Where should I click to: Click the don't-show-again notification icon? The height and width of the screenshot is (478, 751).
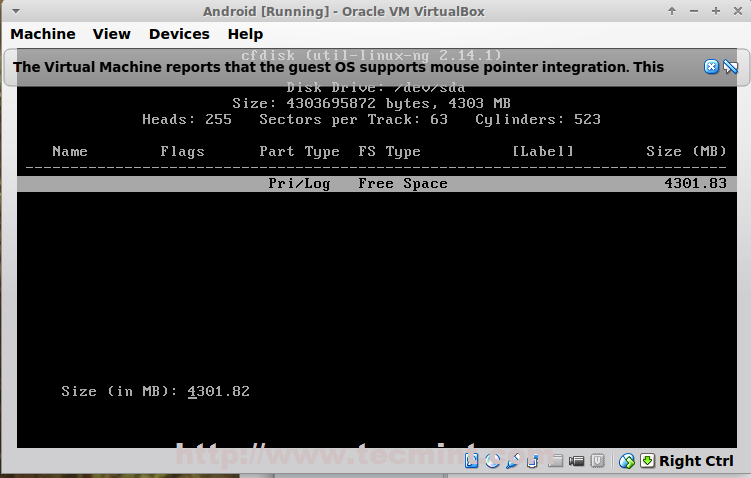tap(730, 67)
